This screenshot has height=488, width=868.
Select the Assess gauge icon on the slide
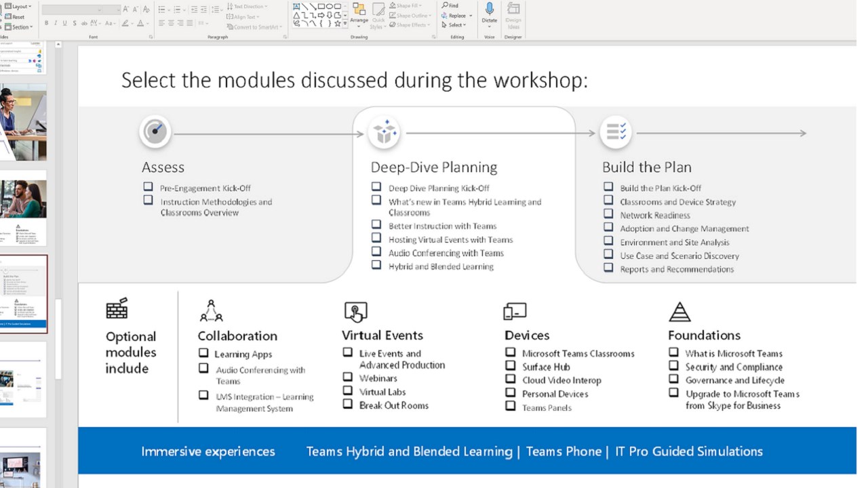click(155, 131)
